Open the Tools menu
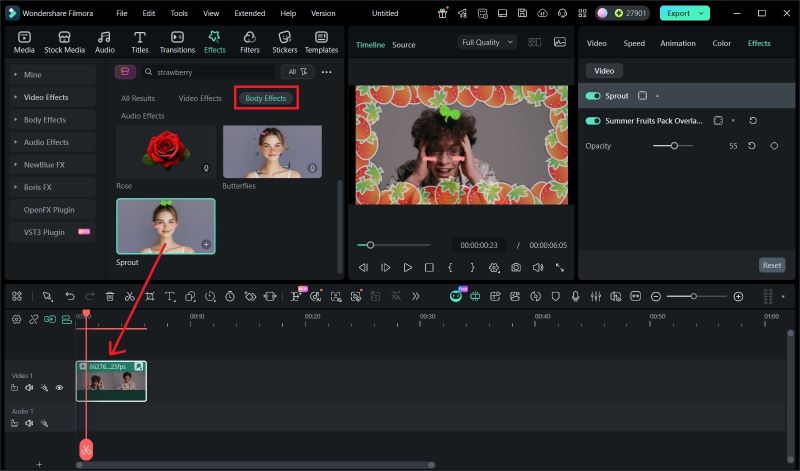This screenshot has height=471, width=800. [178, 13]
